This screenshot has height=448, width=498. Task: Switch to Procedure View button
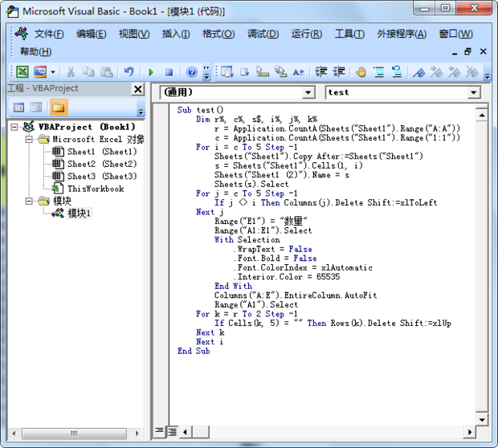pos(159,431)
